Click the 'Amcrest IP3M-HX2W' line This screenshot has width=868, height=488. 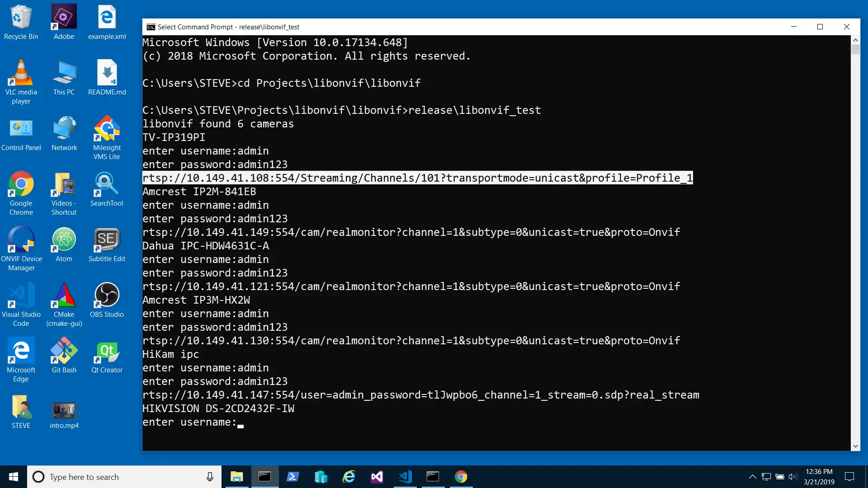pyautogui.click(x=196, y=300)
